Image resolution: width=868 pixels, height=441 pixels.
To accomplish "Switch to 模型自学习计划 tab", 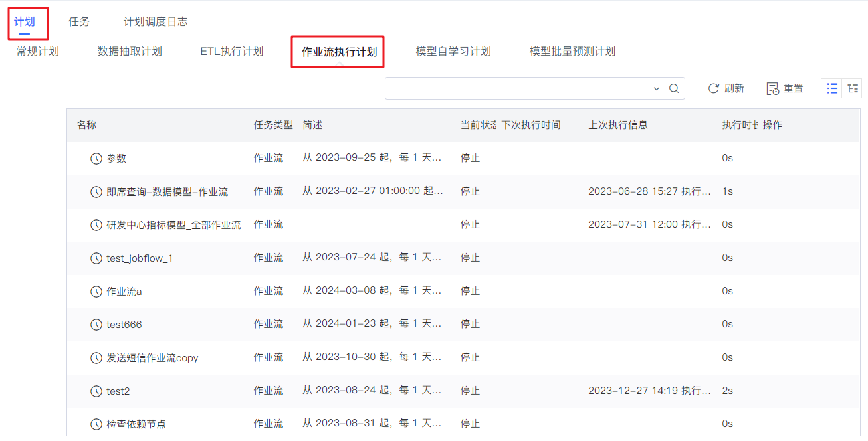I will pos(453,51).
